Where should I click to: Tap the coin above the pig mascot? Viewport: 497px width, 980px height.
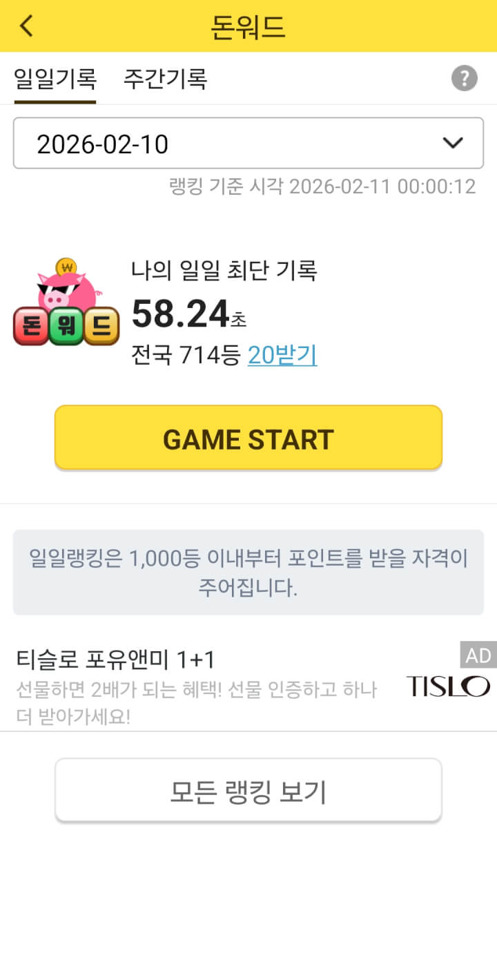coord(67,266)
